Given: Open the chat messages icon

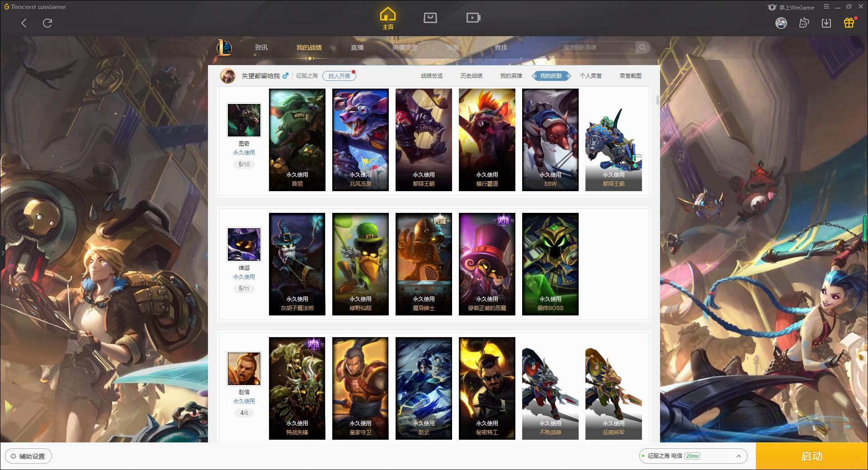Looking at the screenshot, I should 804,23.
